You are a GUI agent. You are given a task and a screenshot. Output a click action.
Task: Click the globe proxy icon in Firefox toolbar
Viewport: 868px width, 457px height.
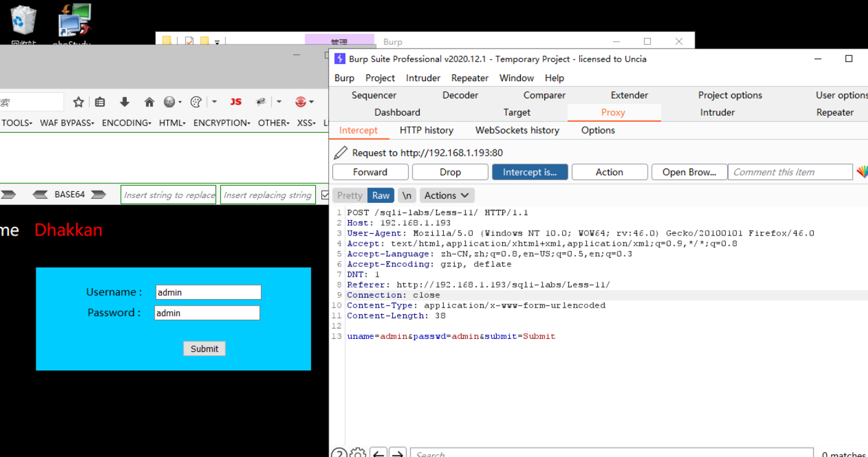click(x=169, y=102)
